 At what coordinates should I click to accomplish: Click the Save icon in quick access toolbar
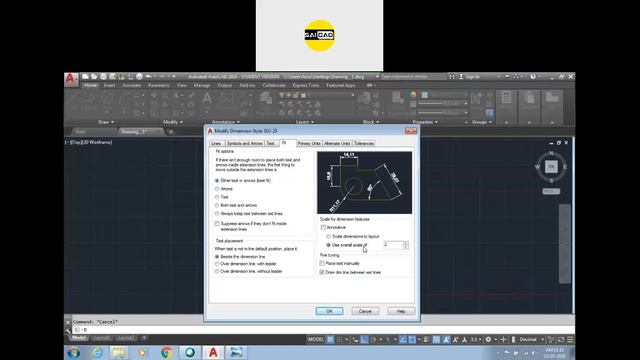click(x=103, y=76)
